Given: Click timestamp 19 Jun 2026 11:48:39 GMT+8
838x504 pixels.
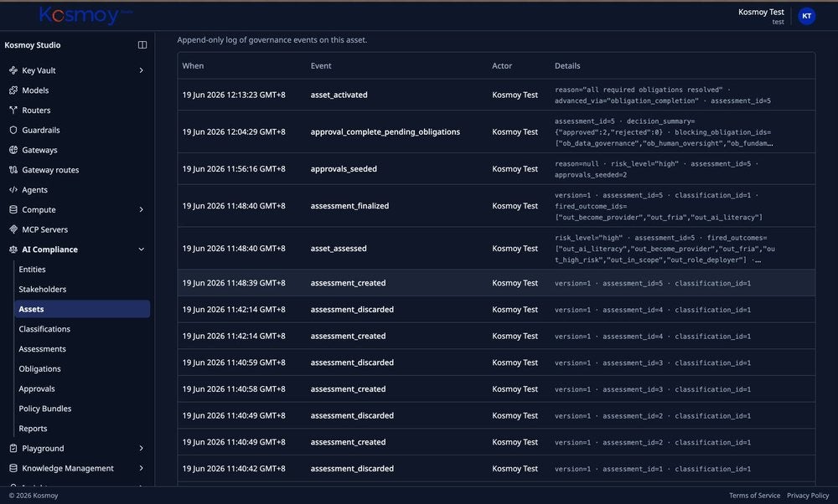Looking at the screenshot, I should point(234,283).
